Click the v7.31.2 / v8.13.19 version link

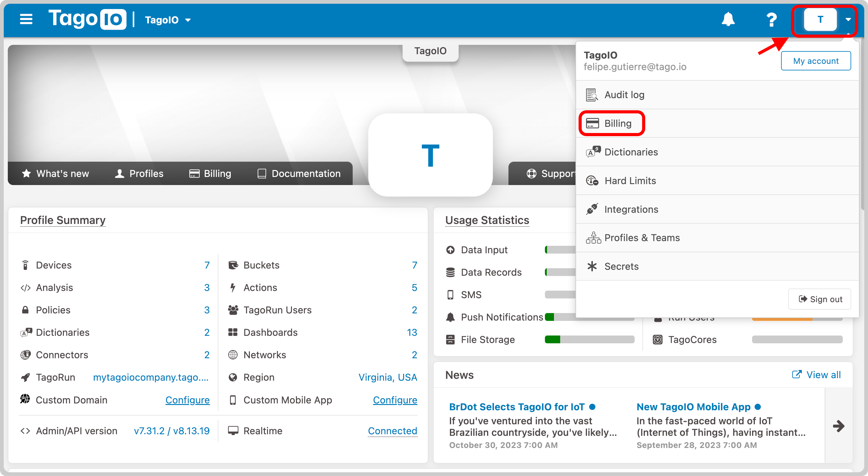[171, 431]
